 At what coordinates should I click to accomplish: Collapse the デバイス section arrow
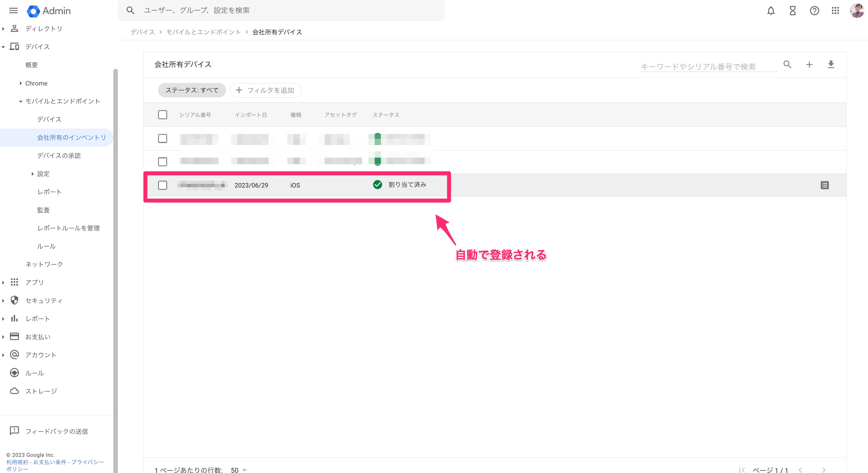[3, 47]
